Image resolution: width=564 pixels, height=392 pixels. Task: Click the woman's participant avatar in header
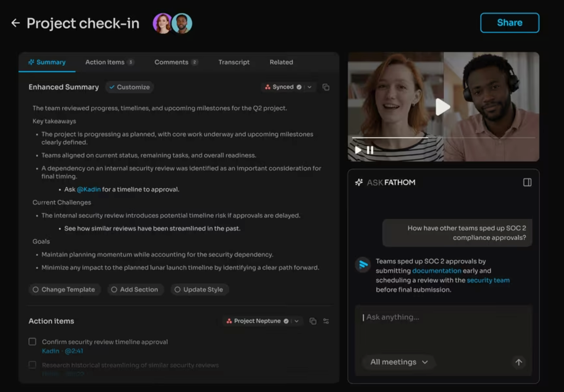coord(162,24)
